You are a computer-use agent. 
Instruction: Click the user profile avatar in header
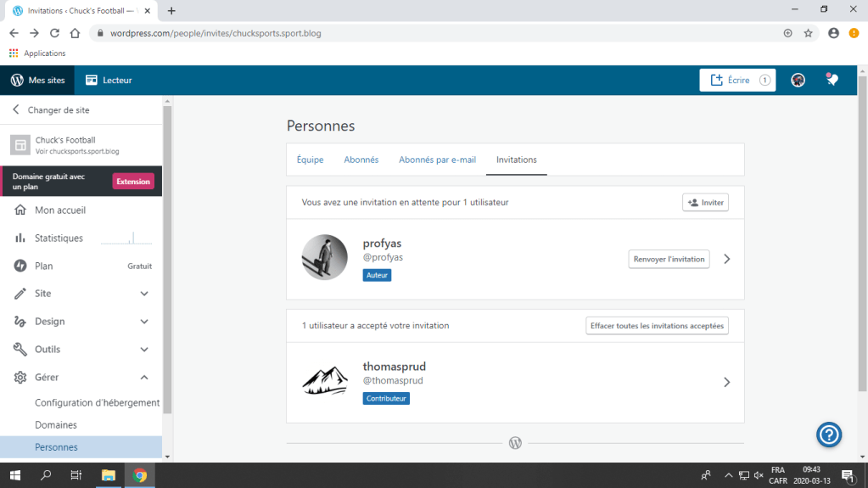798,80
